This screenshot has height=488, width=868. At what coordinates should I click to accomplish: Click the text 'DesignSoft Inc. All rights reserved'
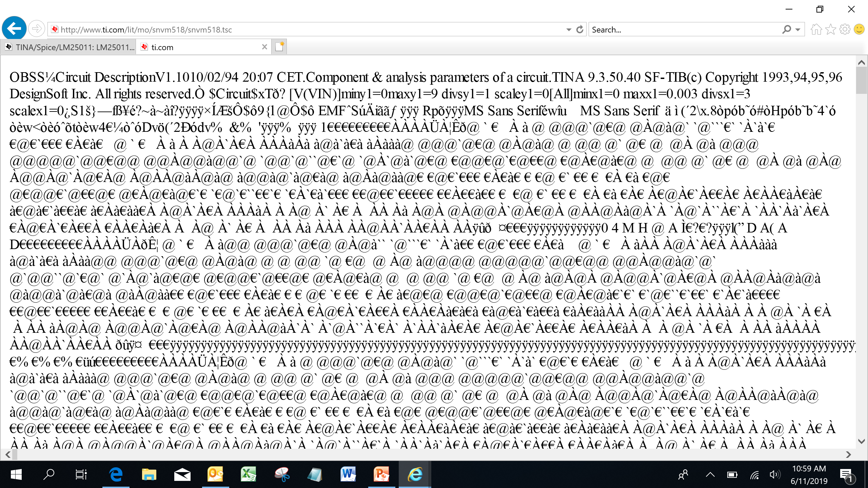tap(102, 94)
